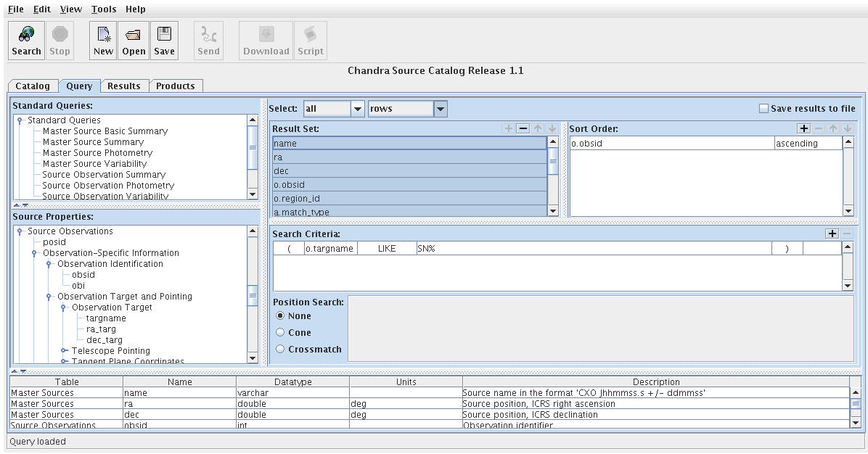Collapse the Observation Identification tree node
Screen dimensions: 868x454
49,264
